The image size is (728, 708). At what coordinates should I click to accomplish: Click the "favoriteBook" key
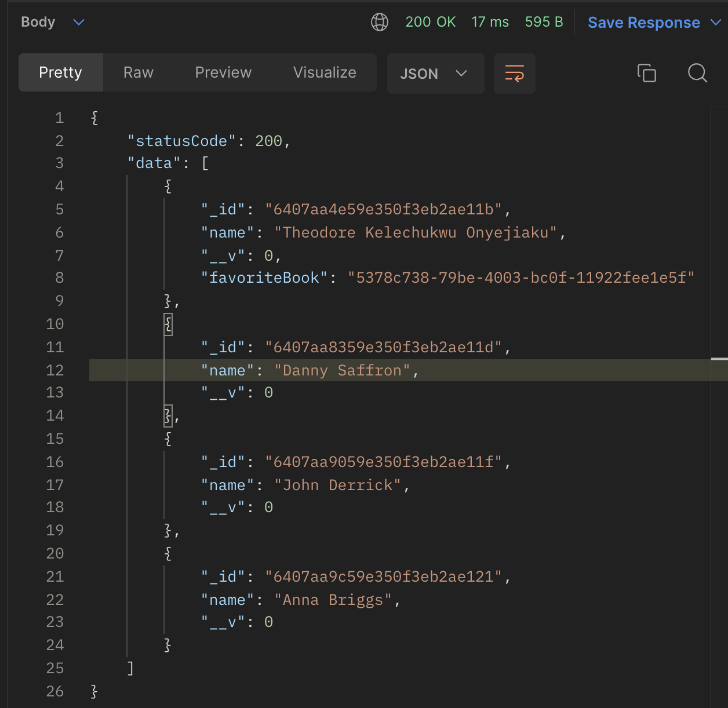pos(264,278)
